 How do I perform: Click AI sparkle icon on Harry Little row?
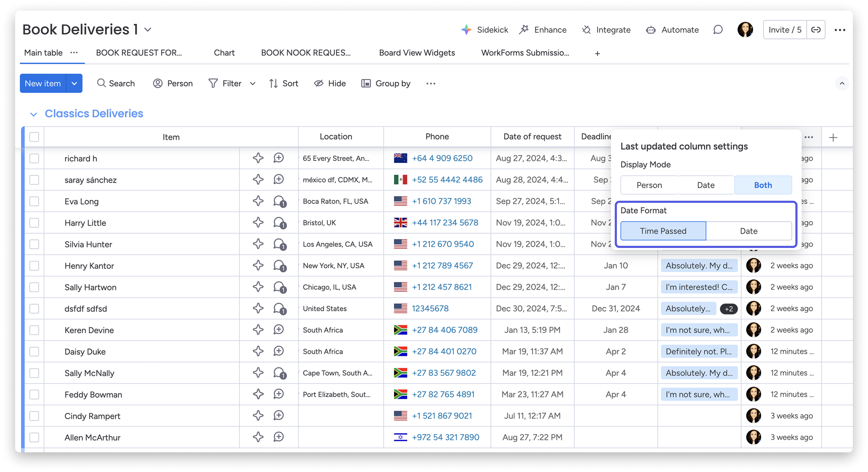coord(258,223)
